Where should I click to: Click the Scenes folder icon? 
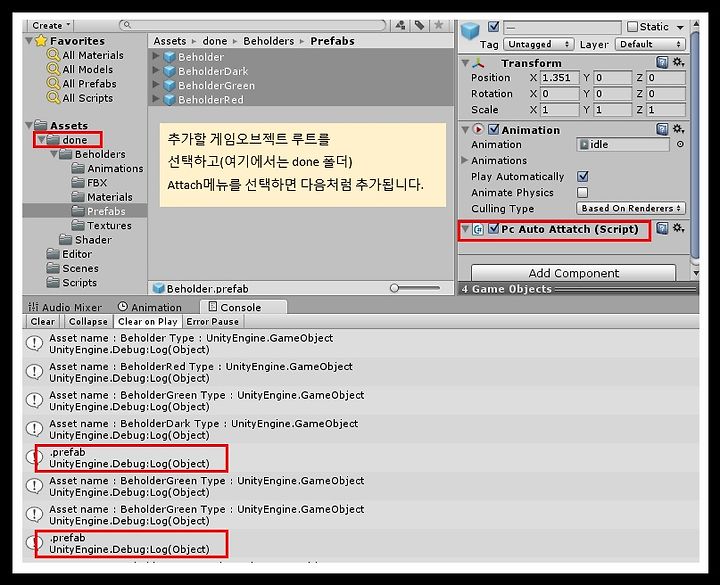[53, 268]
